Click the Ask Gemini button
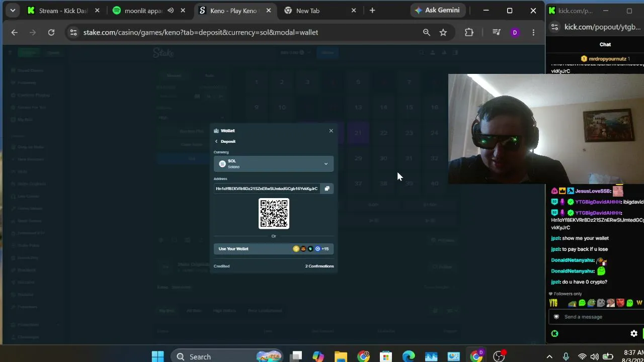The width and height of the screenshot is (644, 362). pos(437,11)
